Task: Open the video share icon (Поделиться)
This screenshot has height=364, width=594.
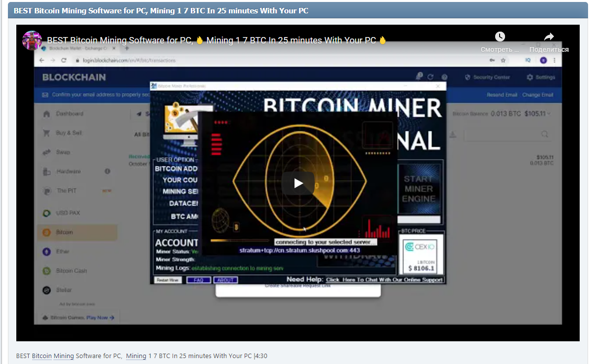Action: (x=549, y=37)
